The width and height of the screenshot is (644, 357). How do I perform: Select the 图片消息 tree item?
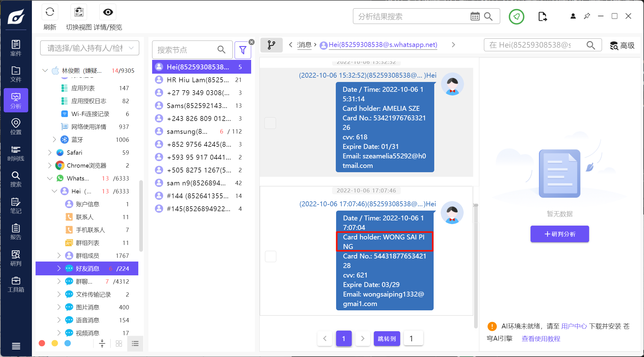click(x=88, y=307)
